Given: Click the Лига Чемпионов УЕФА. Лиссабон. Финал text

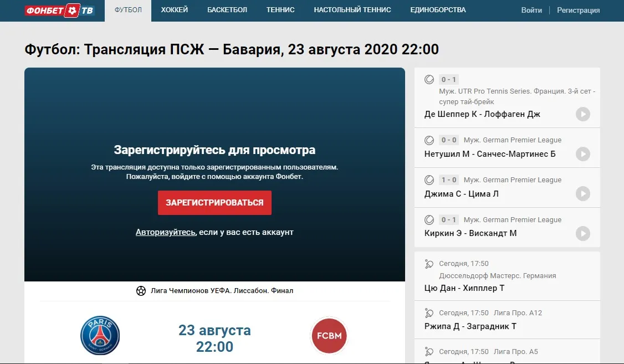Looking at the screenshot, I should 222,291.
